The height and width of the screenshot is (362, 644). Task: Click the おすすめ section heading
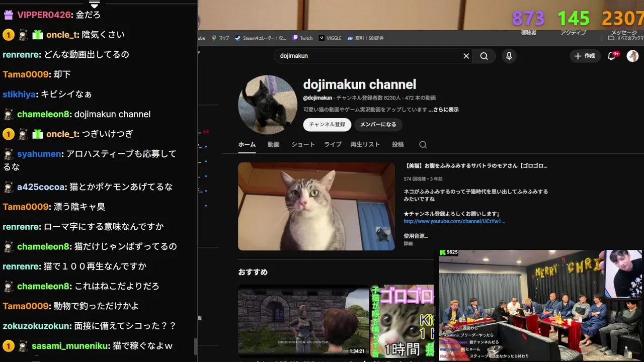point(253,272)
